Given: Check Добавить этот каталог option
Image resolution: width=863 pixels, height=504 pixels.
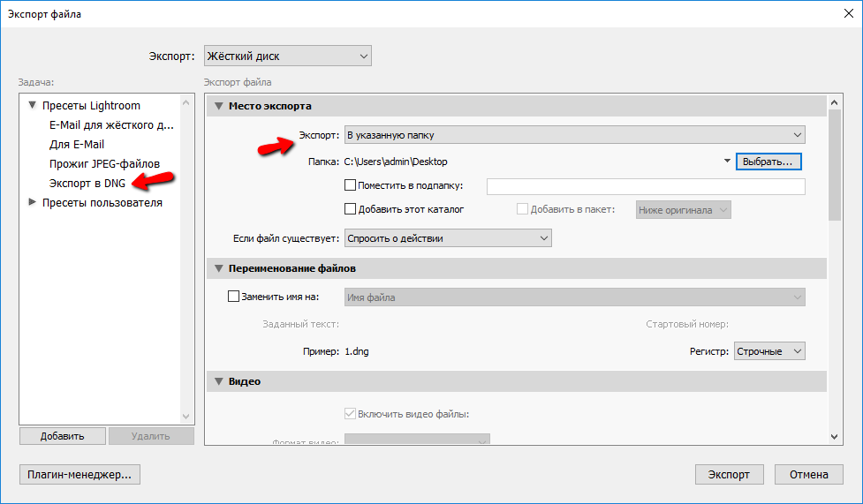Looking at the screenshot, I should 350,210.
